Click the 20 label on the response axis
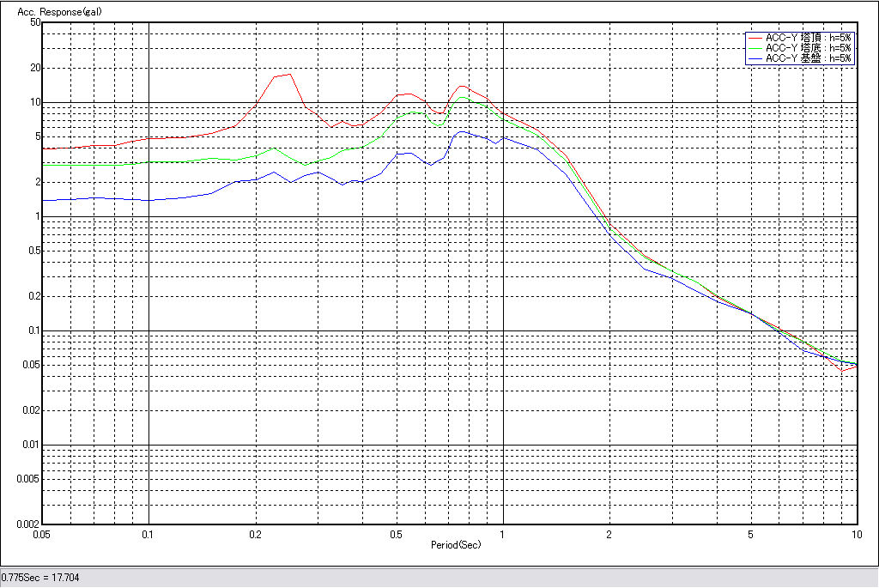Viewport: 879px width, 588px height. 35,68
